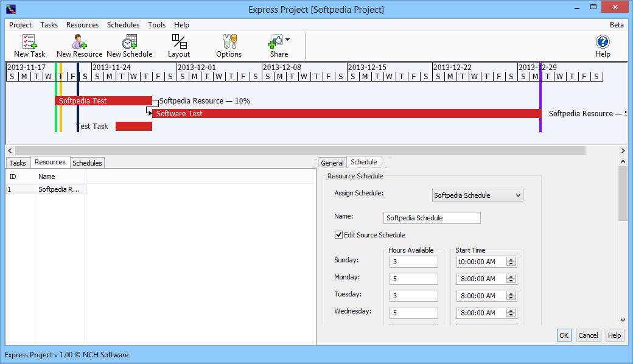Click the details panel scroll up arrow
Image resolution: width=633 pixels, height=364 pixels.
pyautogui.click(x=623, y=161)
